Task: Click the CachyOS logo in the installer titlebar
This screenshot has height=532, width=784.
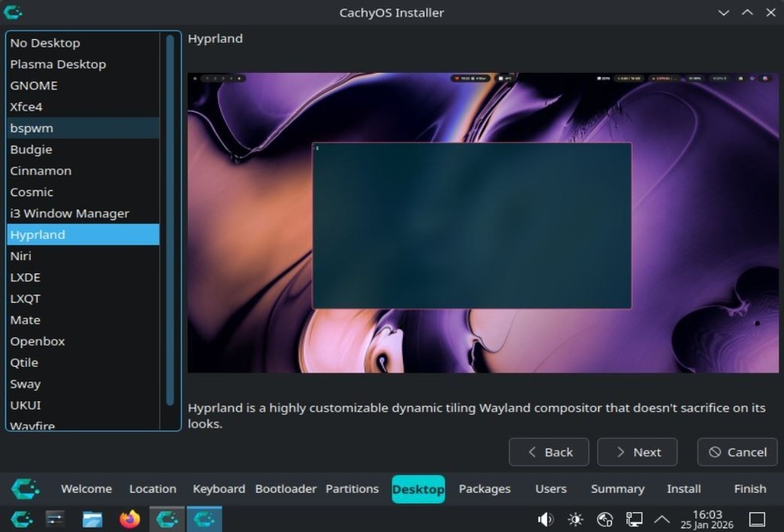Action: point(12,12)
